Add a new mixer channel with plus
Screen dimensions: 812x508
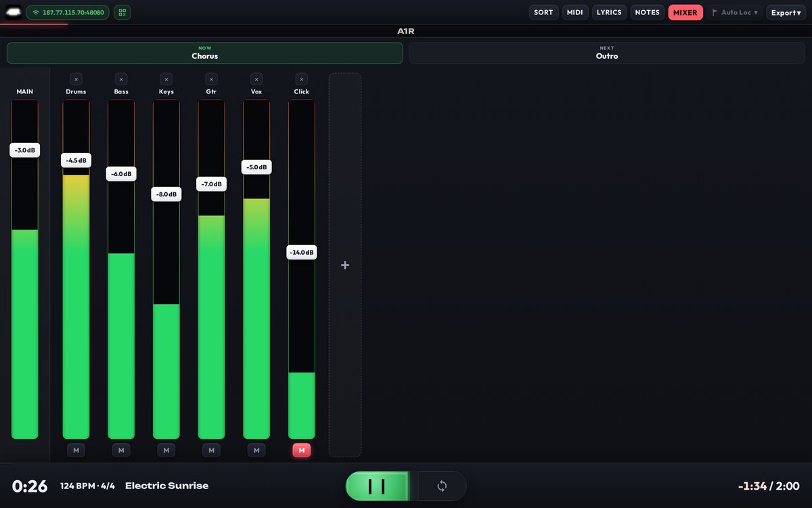click(345, 265)
